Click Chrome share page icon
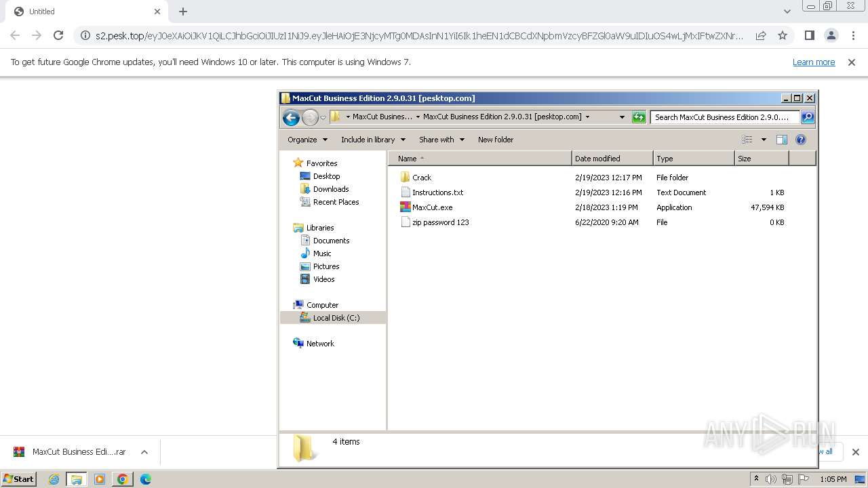The width and height of the screenshot is (868, 488). tap(761, 35)
